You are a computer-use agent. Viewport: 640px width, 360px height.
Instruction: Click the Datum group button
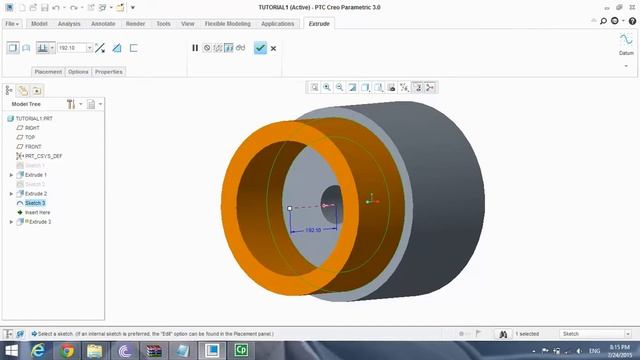pos(626,44)
